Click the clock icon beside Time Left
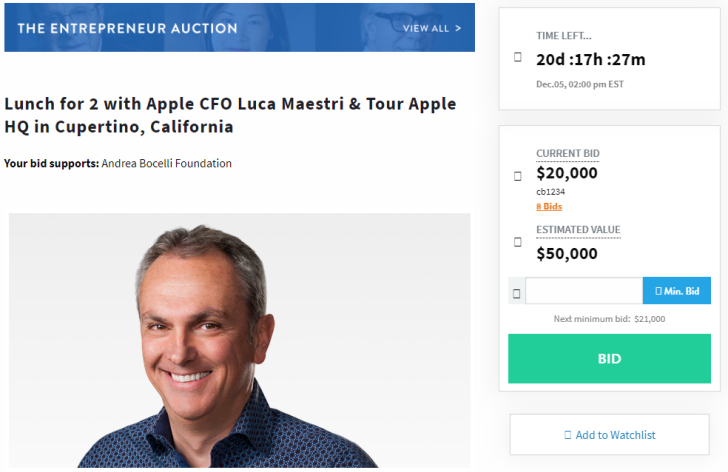This screenshot has width=728, height=472. (517, 57)
